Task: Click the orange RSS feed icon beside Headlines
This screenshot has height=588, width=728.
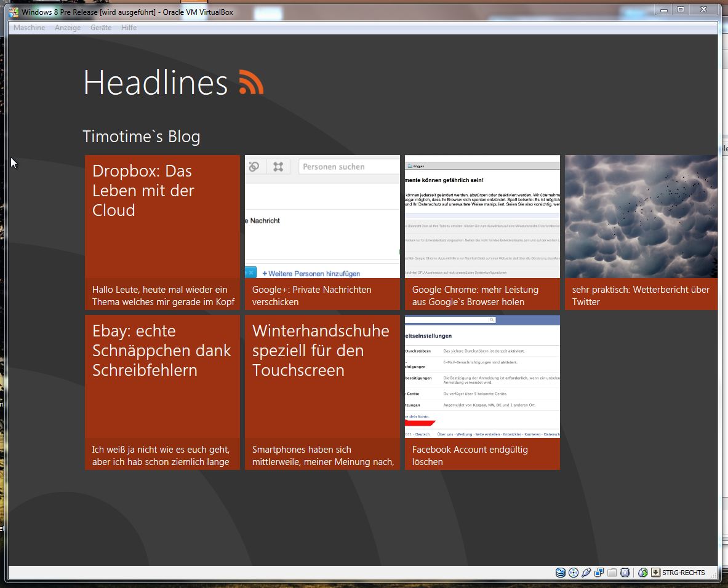Action: click(251, 82)
